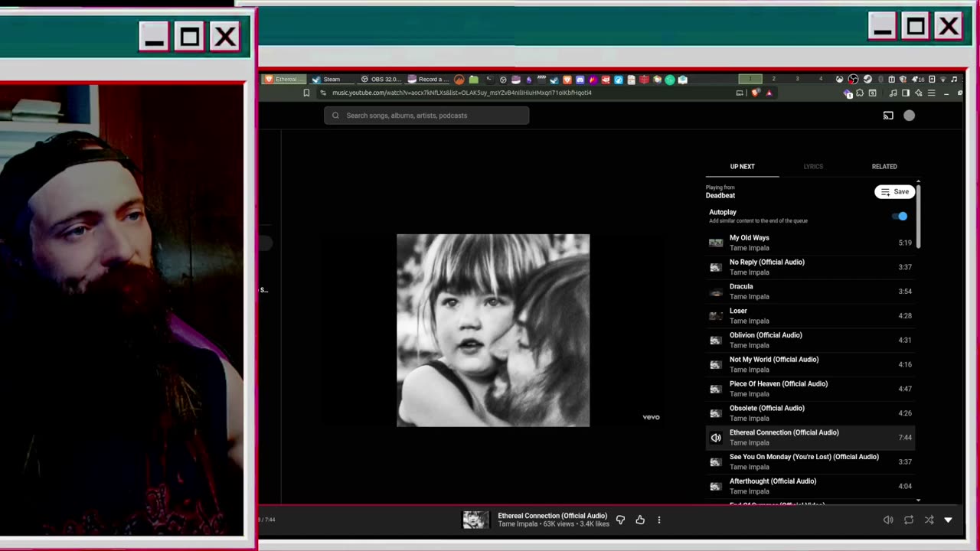Click the Ethereal Connection title in player bar
The image size is (980, 551).
[x=553, y=516]
